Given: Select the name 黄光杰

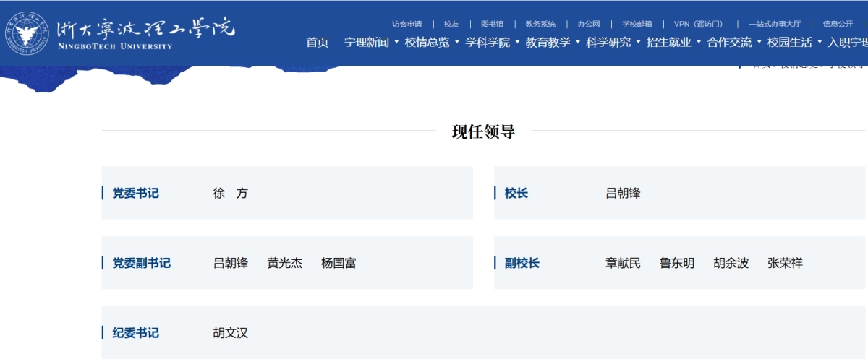Looking at the screenshot, I should 284,263.
